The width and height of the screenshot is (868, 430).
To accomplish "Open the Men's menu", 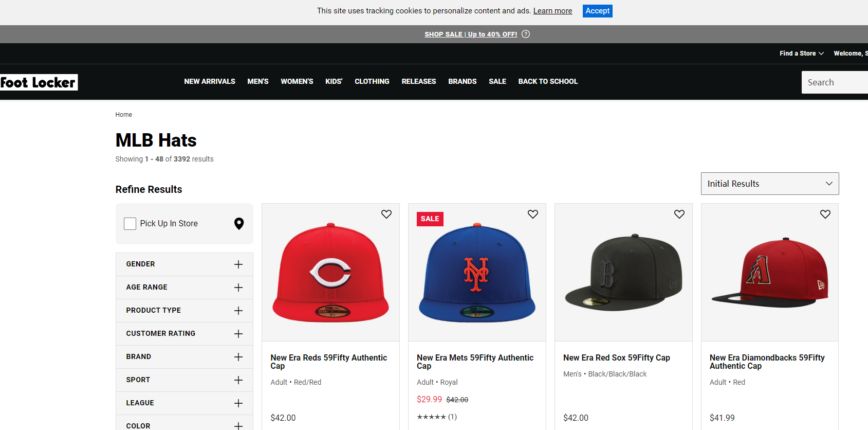I will [257, 82].
